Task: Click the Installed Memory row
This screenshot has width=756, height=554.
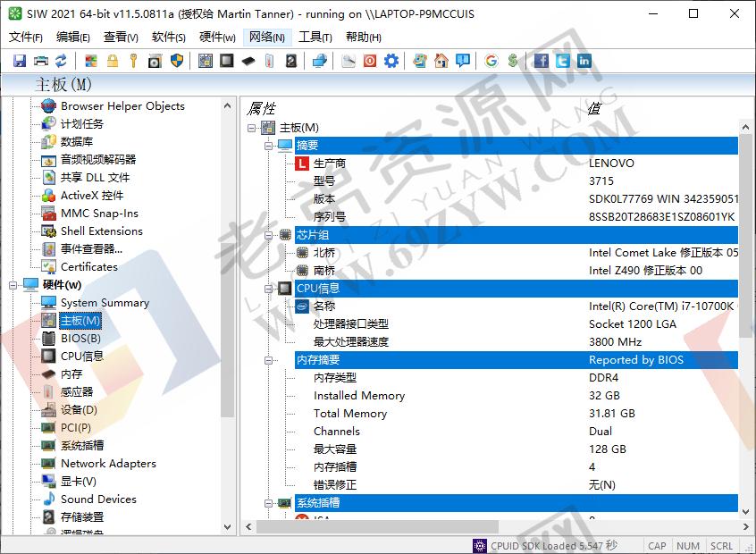Action: coord(517,396)
